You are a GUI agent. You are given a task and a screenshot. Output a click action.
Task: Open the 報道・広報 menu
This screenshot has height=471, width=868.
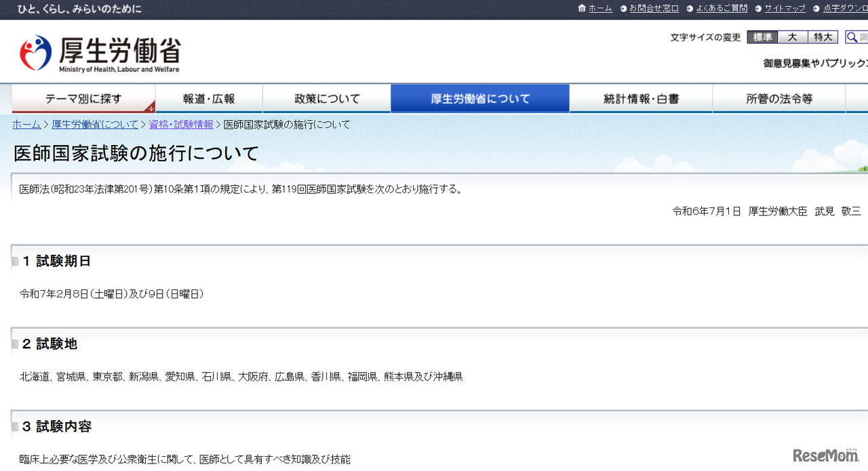[209, 99]
